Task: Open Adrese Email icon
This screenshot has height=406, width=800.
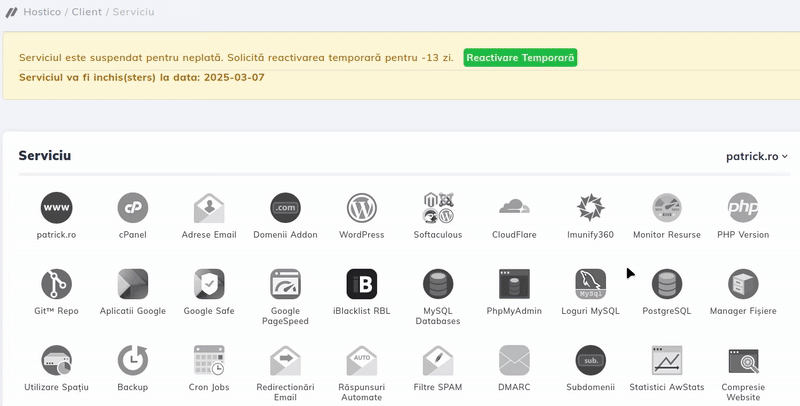Action: point(209,208)
